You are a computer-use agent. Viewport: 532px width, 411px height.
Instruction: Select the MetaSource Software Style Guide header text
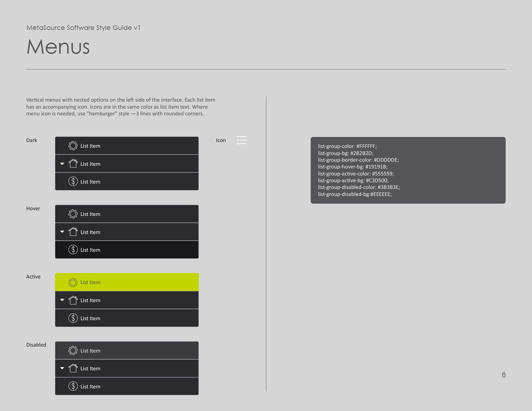click(83, 27)
